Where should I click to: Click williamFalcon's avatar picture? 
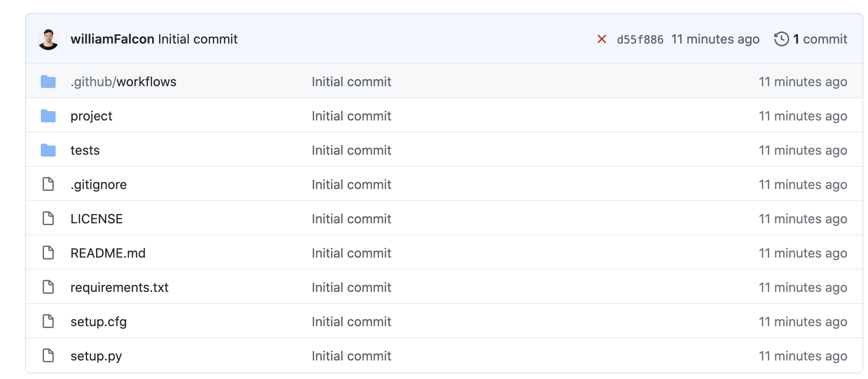click(48, 39)
